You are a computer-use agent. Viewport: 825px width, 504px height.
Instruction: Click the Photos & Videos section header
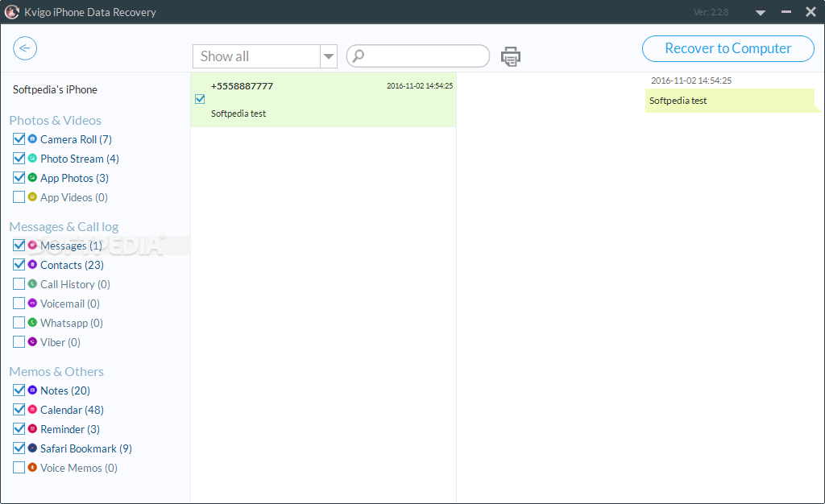click(56, 120)
